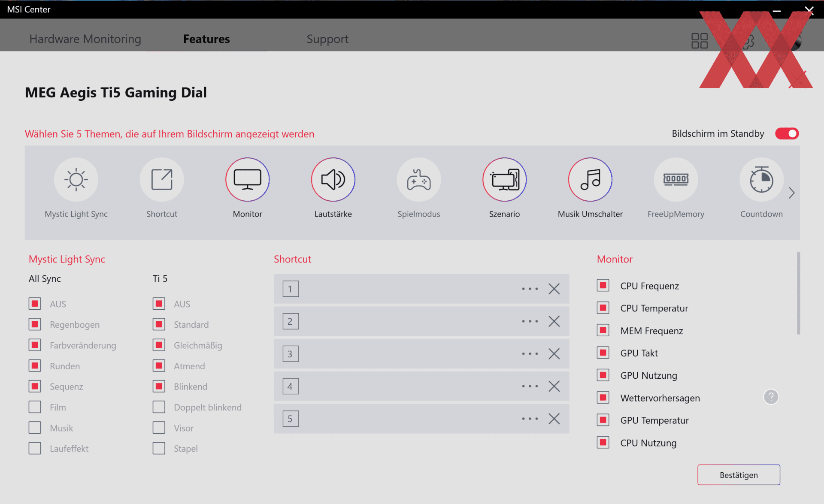Select the Countdown timer icon
Viewport: 824px width, 504px height.
(762, 179)
